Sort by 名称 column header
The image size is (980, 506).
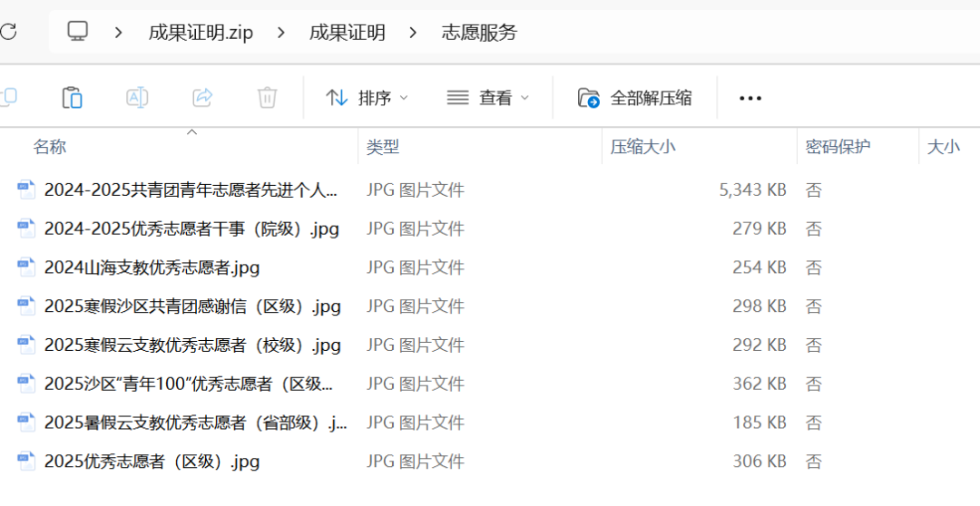[x=49, y=147]
